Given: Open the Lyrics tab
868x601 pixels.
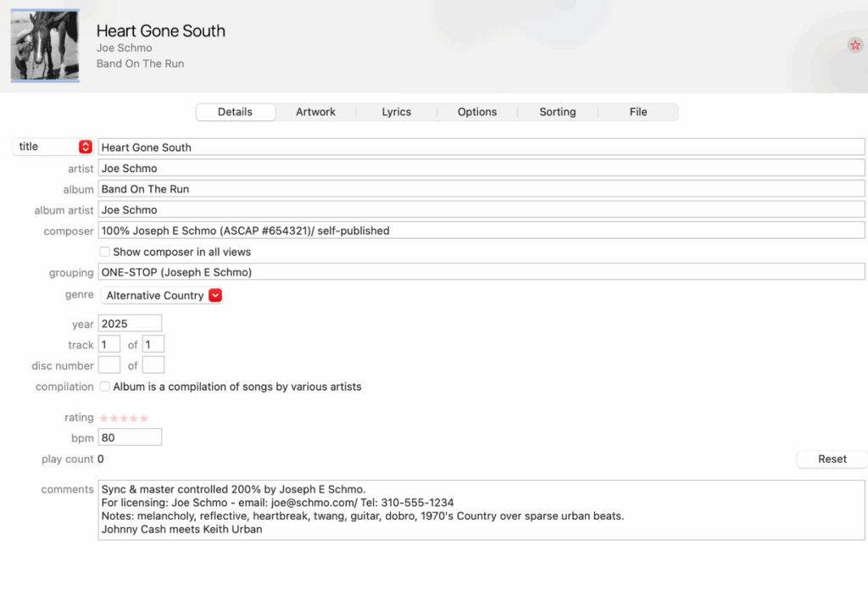Looking at the screenshot, I should (x=397, y=112).
